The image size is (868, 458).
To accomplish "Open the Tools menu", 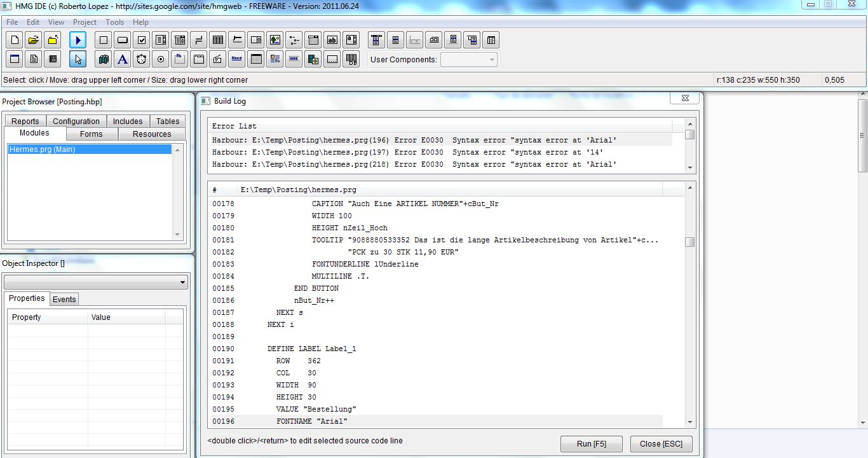I will click(x=115, y=22).
